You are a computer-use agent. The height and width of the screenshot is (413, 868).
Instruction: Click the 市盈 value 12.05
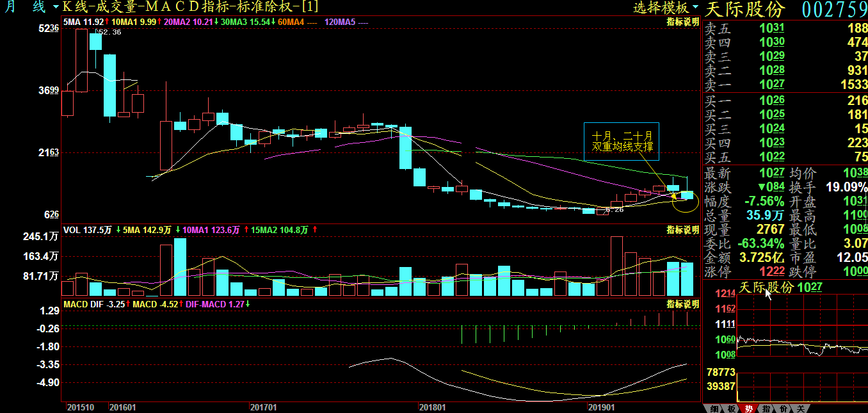tap(852, 257)
